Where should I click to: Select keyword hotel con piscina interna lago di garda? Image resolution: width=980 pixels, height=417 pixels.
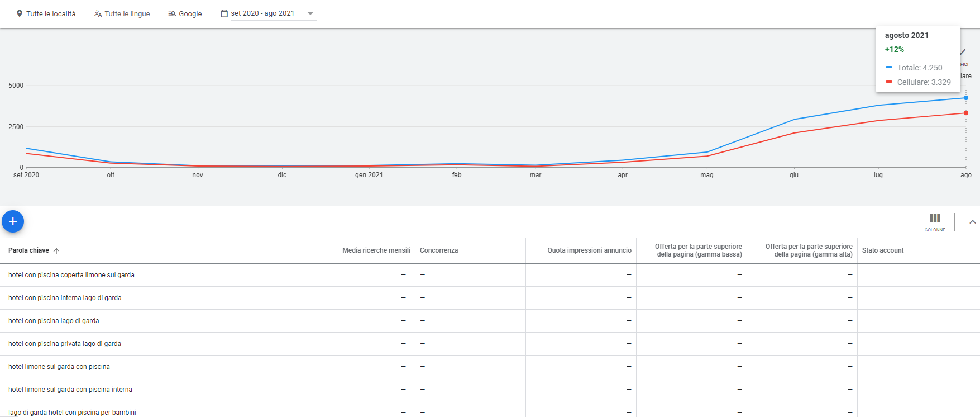(65, 298)
